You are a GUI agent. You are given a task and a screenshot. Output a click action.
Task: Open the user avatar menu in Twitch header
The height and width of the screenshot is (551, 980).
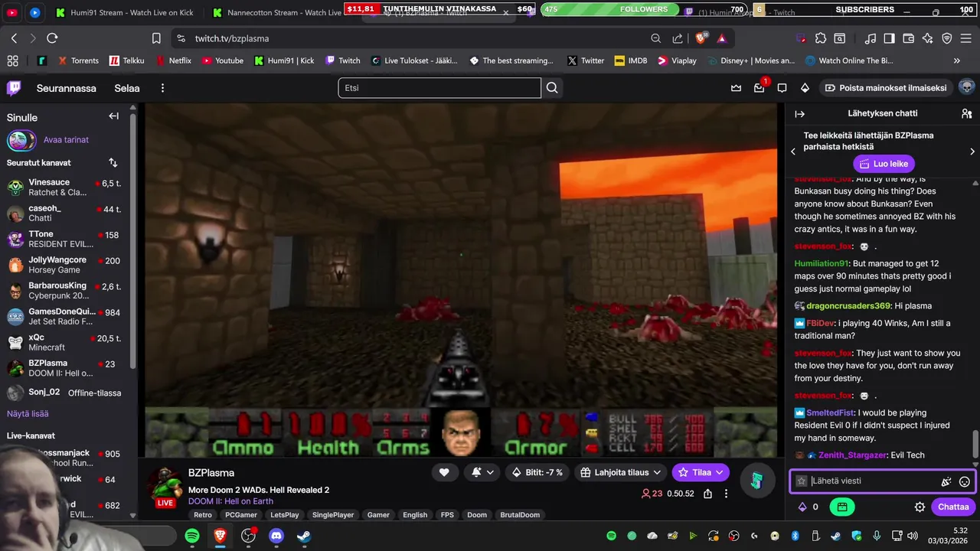pos(966,87)
